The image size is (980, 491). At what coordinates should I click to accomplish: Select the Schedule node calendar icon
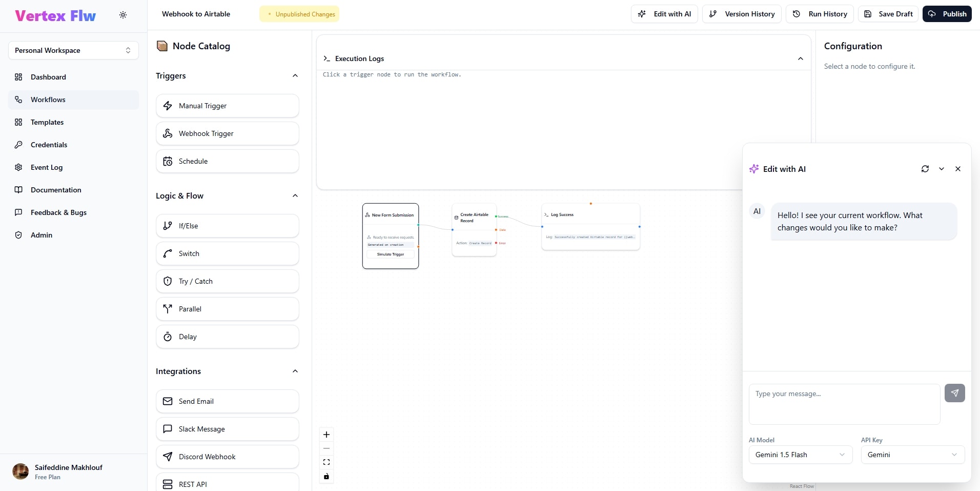(168, 161)
